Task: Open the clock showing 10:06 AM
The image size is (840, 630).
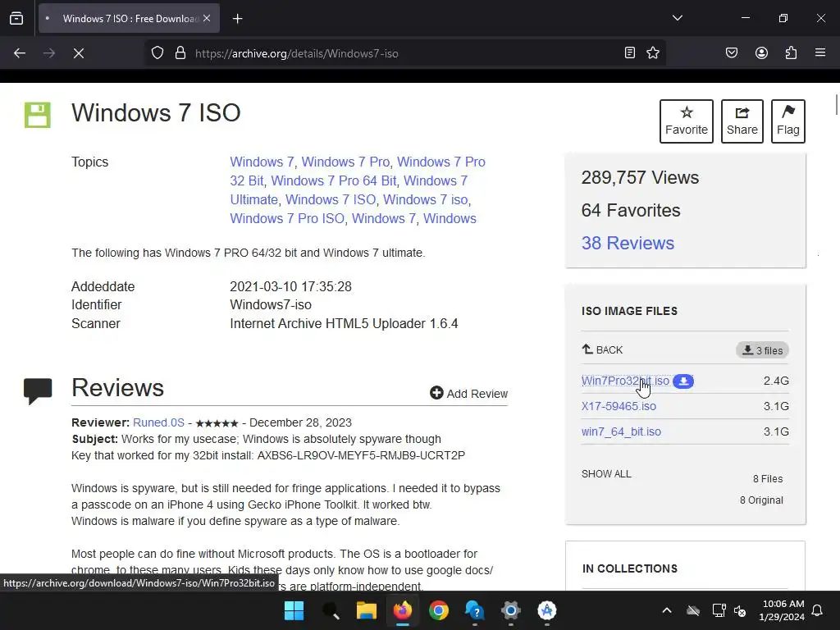Action: tap(782, 610)
